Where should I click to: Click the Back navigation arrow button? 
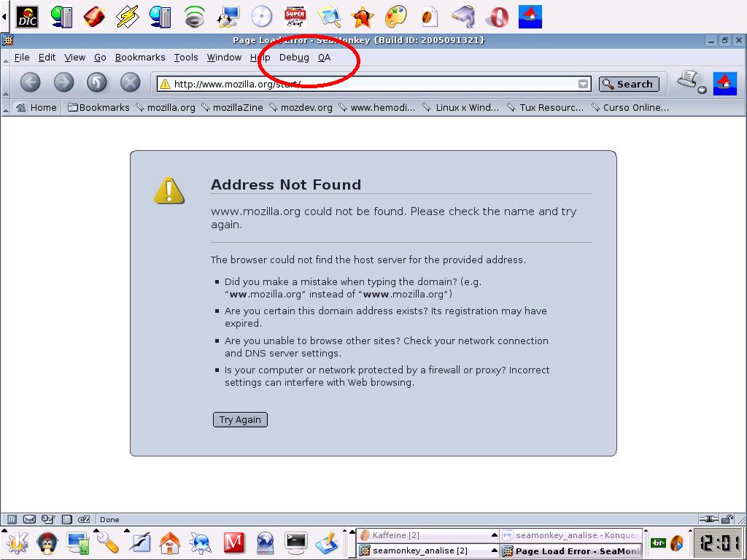click(31, 82)
